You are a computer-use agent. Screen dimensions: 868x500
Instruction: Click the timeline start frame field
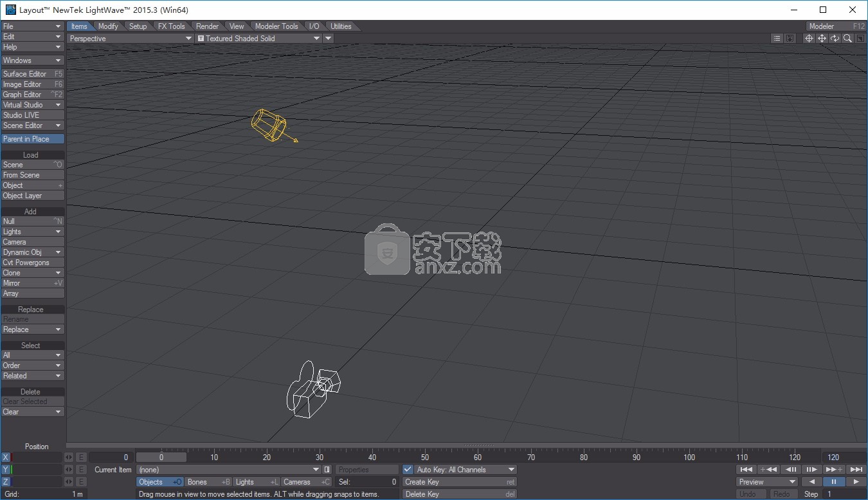click(x=110, y=458)
